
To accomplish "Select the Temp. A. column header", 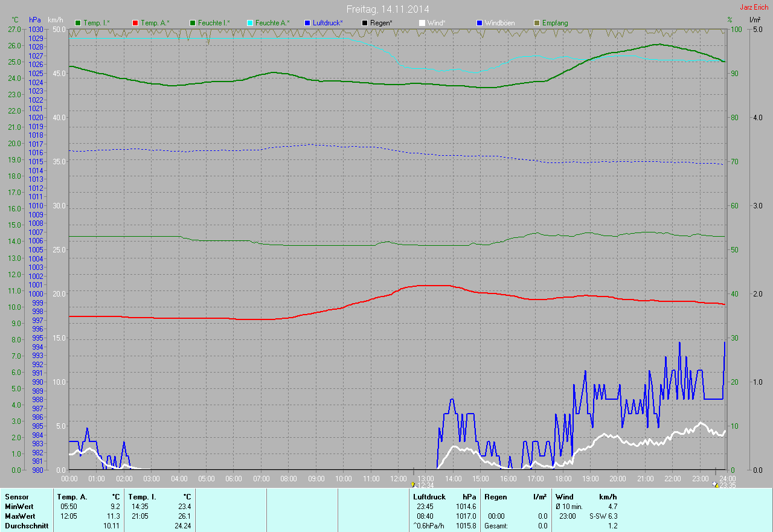I will point(72,497).
